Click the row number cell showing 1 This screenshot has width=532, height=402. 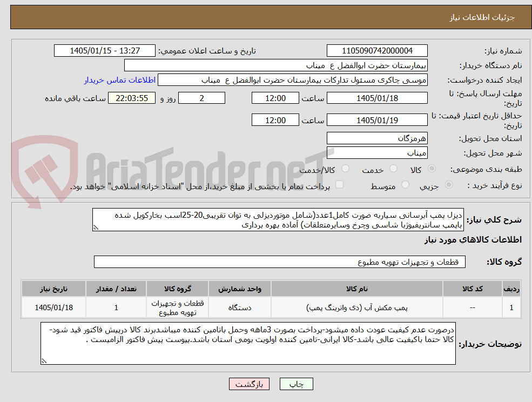[x=511, y=307]
